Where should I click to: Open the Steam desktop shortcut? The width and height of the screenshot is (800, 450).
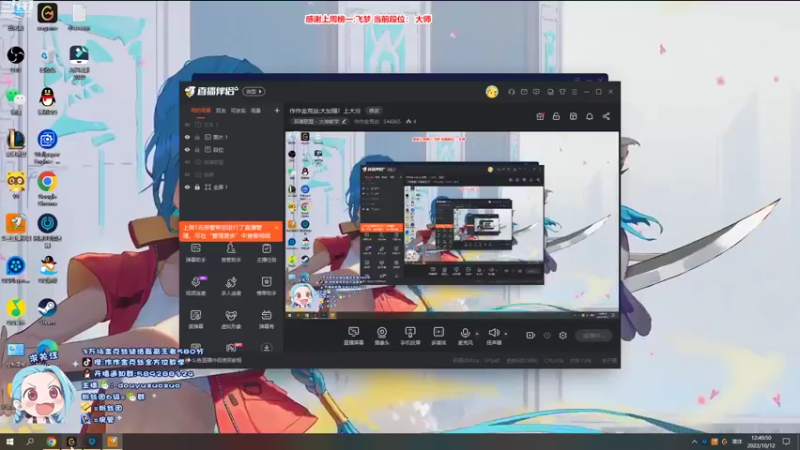point(47,311)
